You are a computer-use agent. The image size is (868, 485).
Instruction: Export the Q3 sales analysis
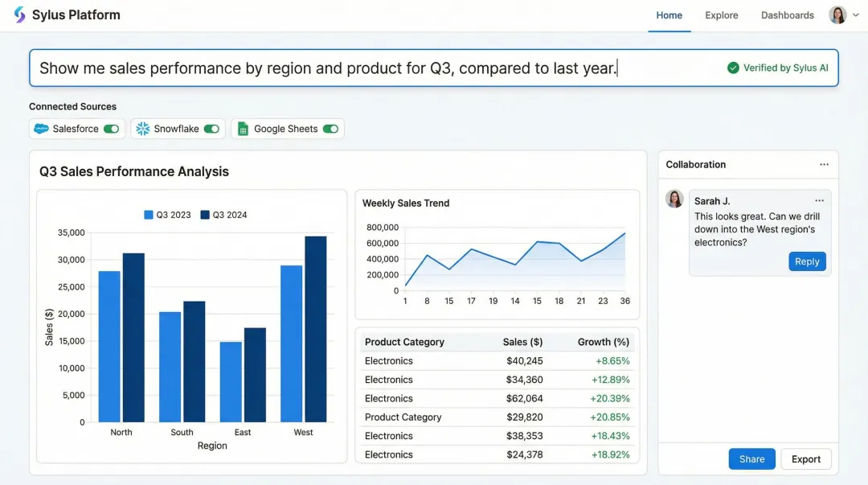click(805, 458)
